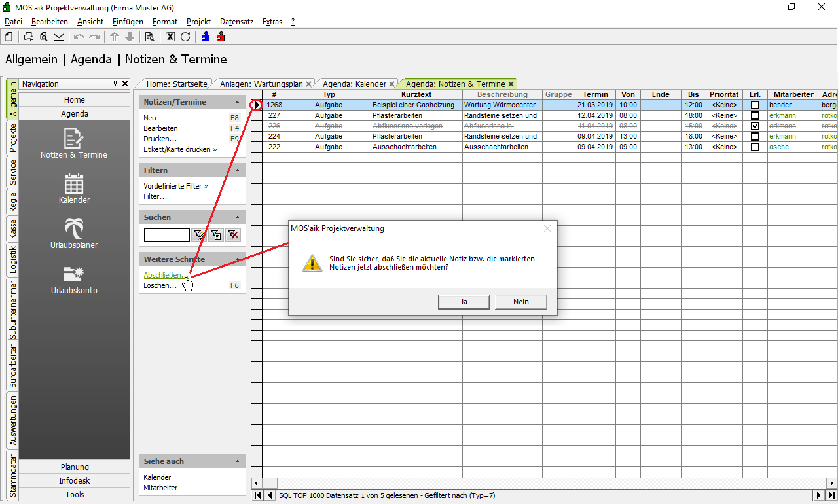Clear the filter with red X funnel icon
The height and width of the screenshot is (504, 838).
[233, 235]
